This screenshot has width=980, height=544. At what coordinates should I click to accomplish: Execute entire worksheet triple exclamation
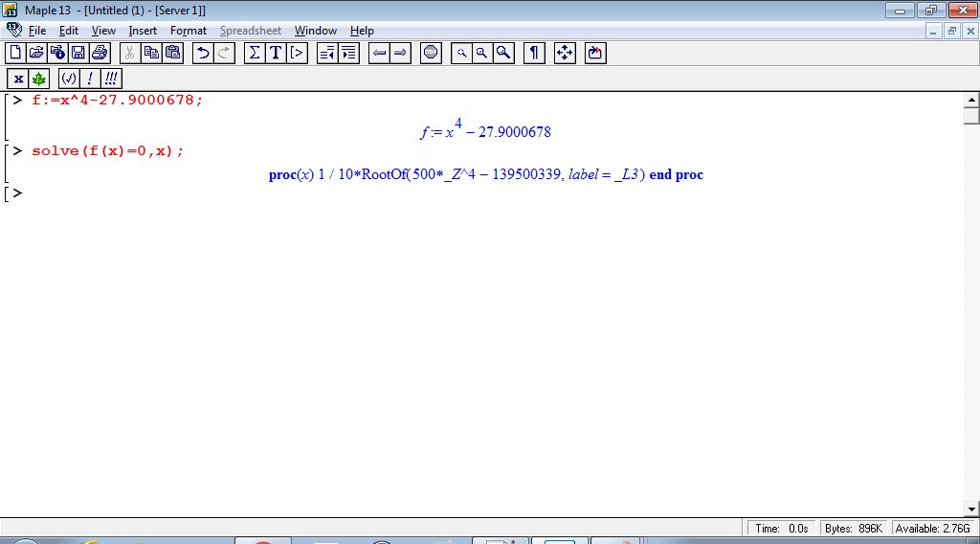tap(111, 79)
